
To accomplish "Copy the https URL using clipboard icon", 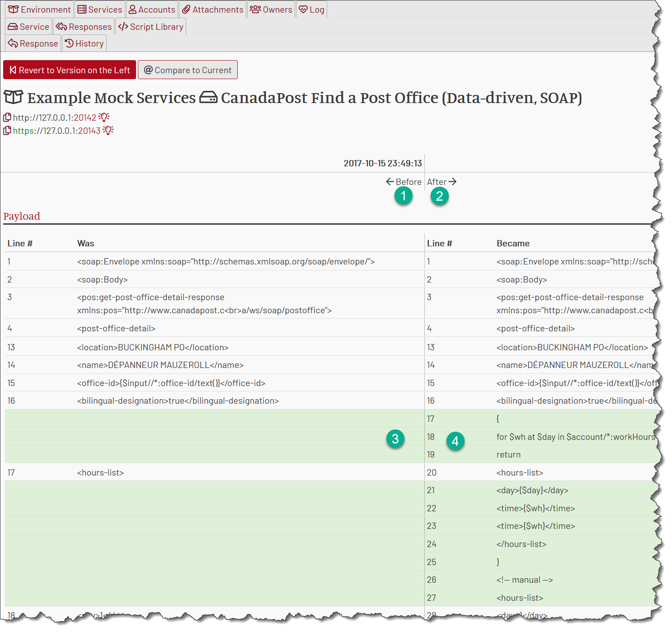I will [x=7, y=131].
